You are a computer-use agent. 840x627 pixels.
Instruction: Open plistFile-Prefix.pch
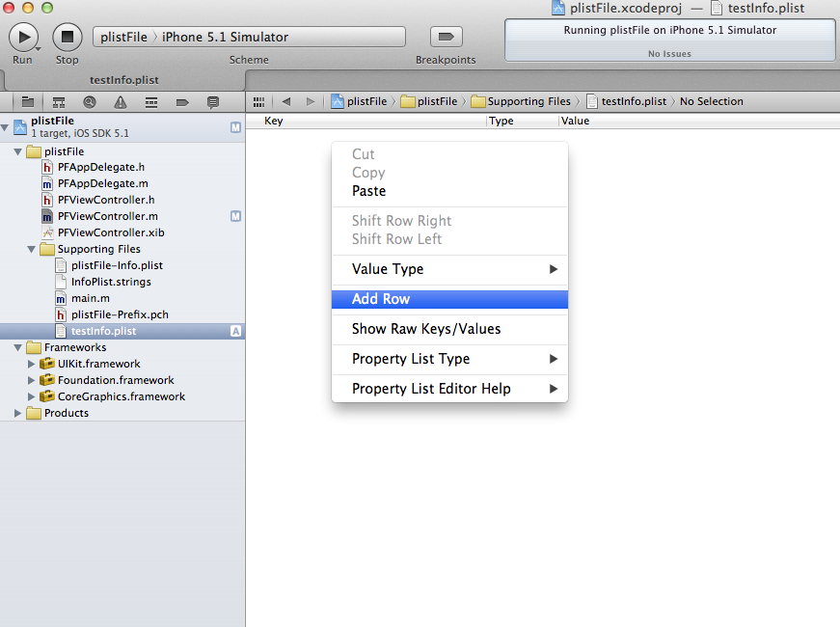click(120, 314)
